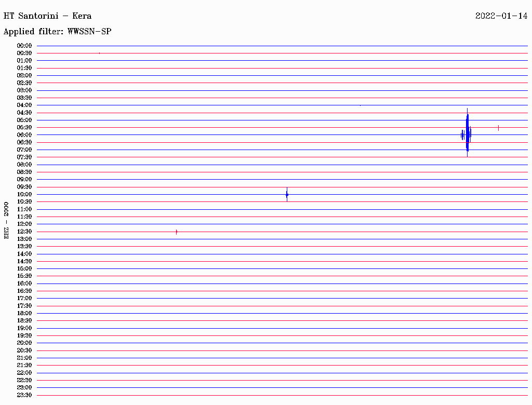Click the 'HT Santorini – Kera' station title

[x=47, y=16]
